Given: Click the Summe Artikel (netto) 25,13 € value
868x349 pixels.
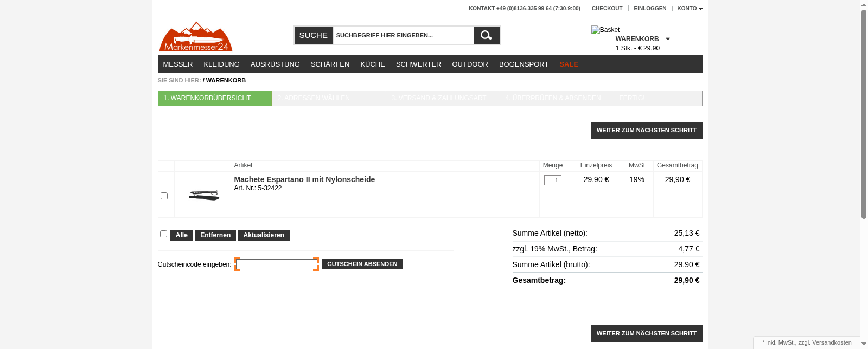Looking at the screenshot, I should 687,233.
